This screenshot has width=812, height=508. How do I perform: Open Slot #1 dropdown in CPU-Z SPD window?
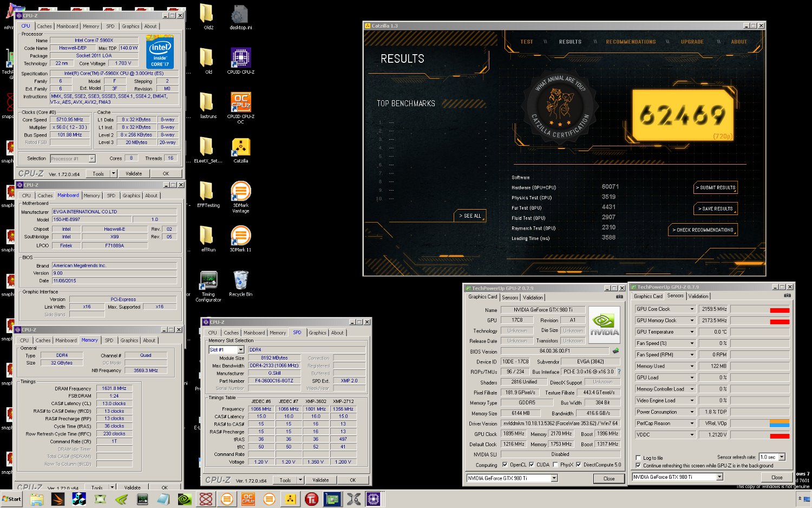pyautogui.click(x=241, y=350)
